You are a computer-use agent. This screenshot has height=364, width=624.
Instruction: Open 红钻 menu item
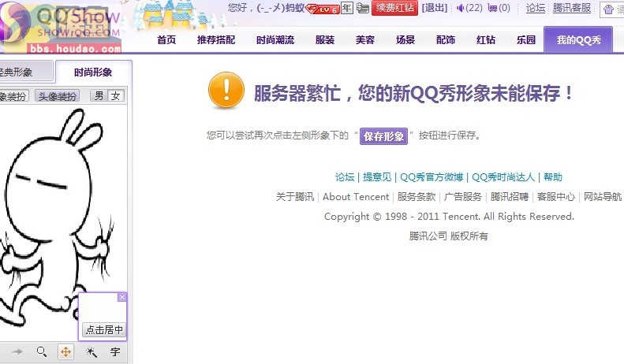[x=486, y=39]
